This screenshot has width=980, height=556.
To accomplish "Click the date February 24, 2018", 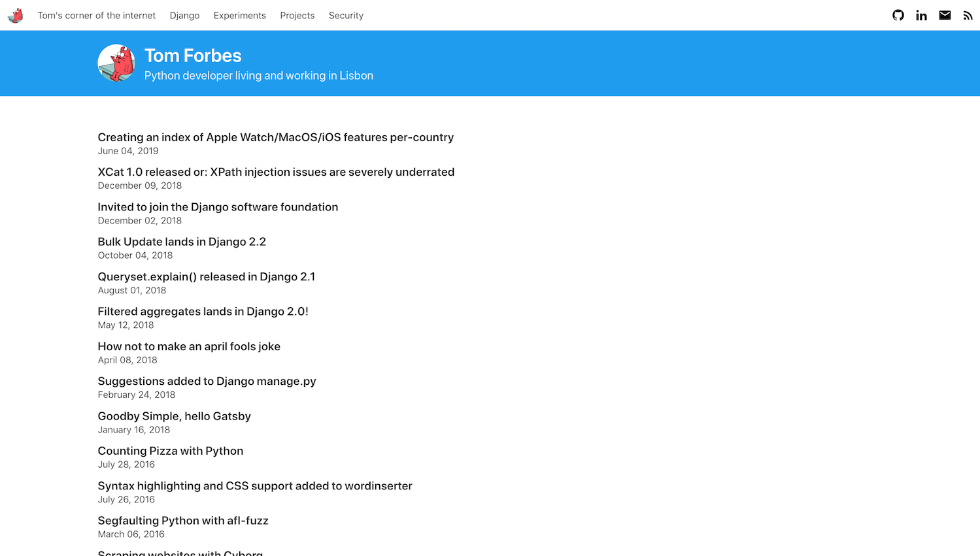I will point(137,395).
